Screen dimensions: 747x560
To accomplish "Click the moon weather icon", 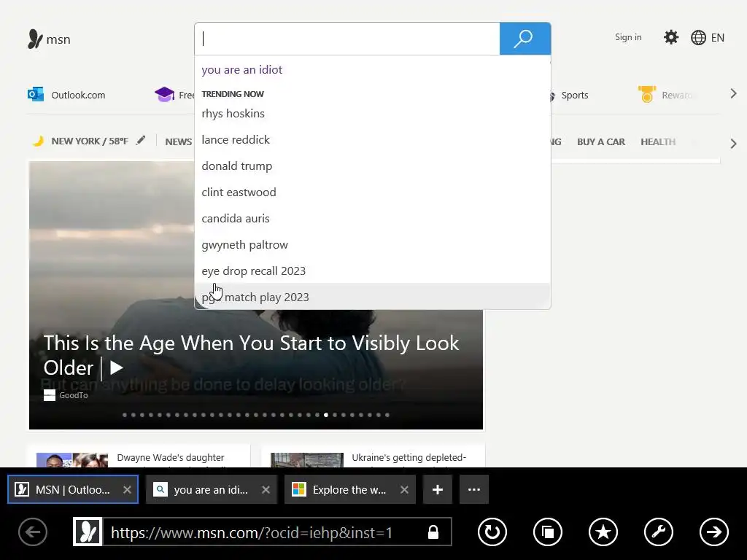I will tap(38, 141).
